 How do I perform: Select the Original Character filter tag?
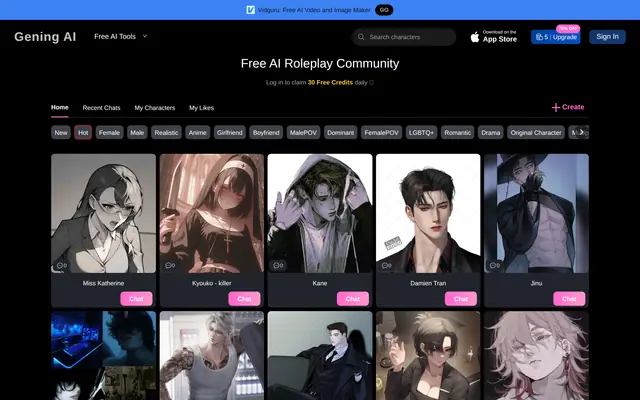[536, 132]
